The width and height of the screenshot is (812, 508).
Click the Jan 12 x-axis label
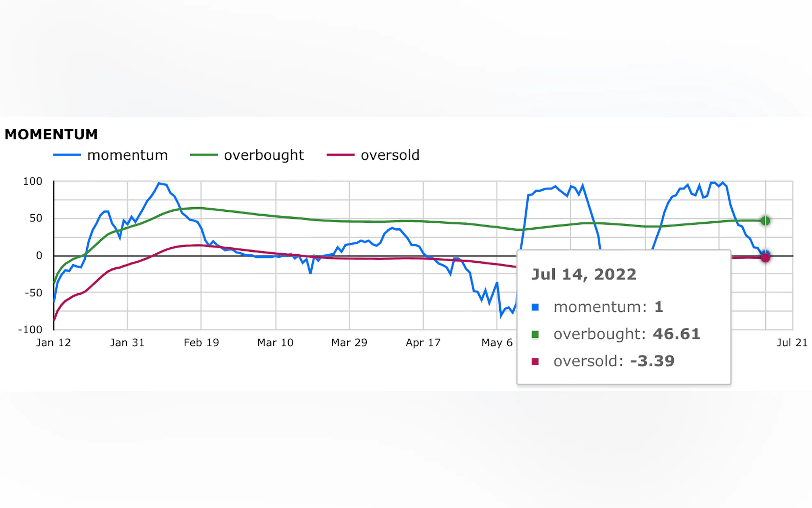[53, 343]
